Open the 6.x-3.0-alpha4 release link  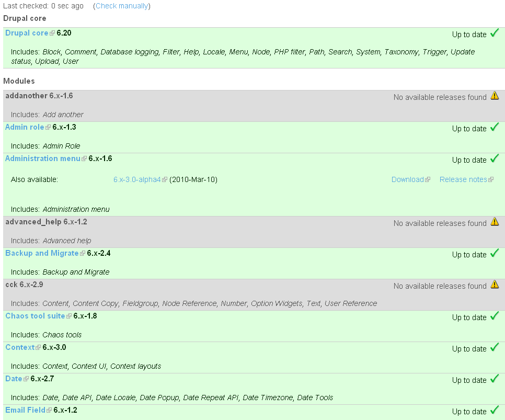[137, 179]
